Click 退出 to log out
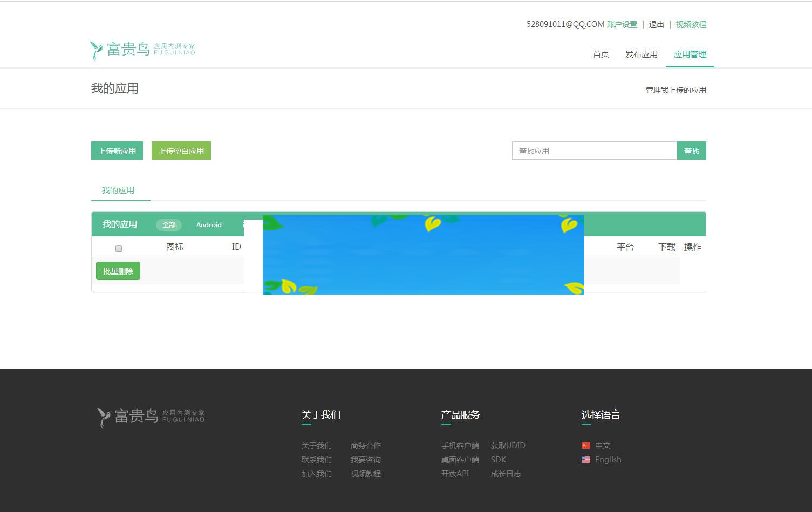Viewport: 812px width, 512px height. [x=656, y=24]
